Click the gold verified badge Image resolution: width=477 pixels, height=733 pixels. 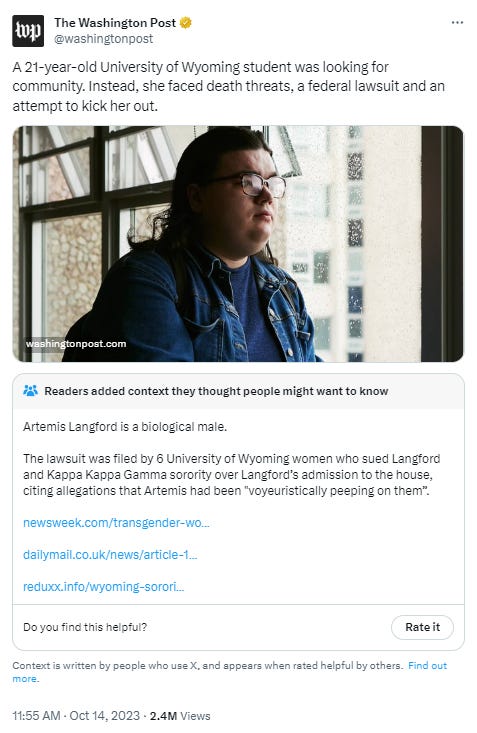[x=186, y=22]
